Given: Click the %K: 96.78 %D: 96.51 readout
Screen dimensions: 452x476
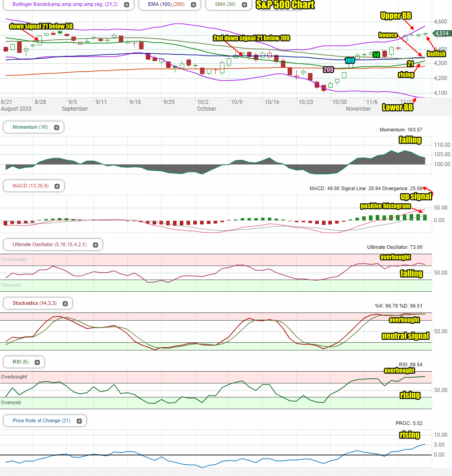Looking at the screenshot, I should pos(399,306).
